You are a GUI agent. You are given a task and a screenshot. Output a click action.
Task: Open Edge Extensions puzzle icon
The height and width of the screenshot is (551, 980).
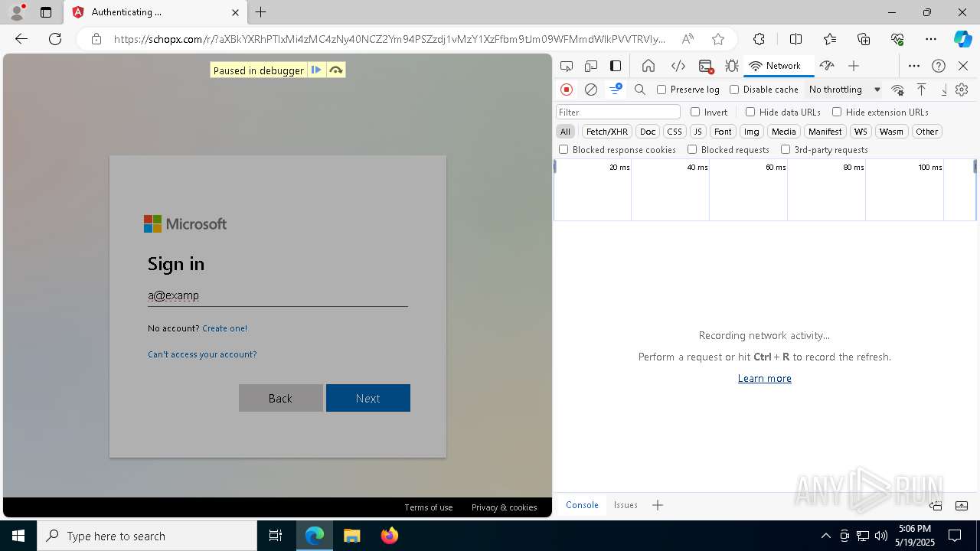point(759,39)
